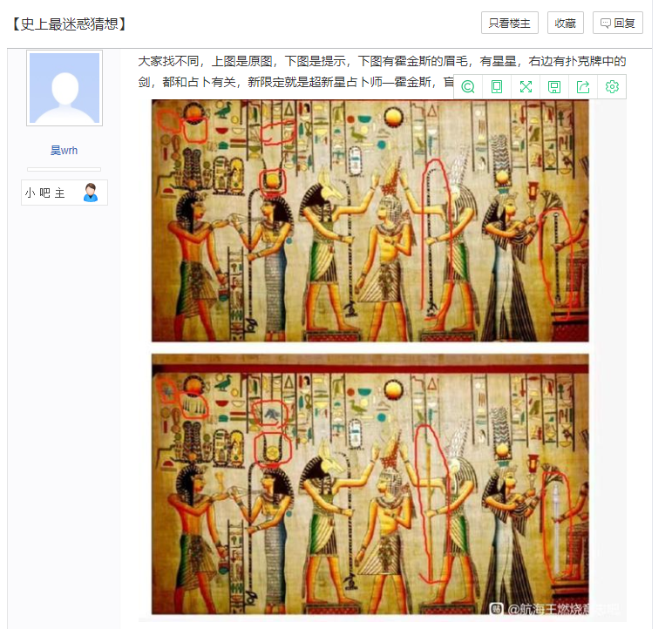Click the 小吧主 badge label
Screen dimensions: 672x629
tap(45, 193)
